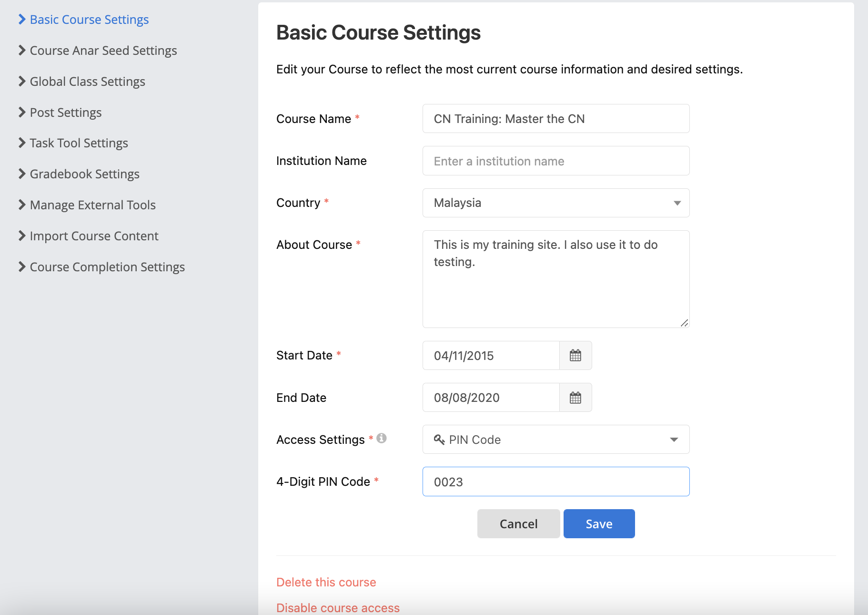Click the End Date label
Viewport: 868px width, 615px height.
[302, 398]
